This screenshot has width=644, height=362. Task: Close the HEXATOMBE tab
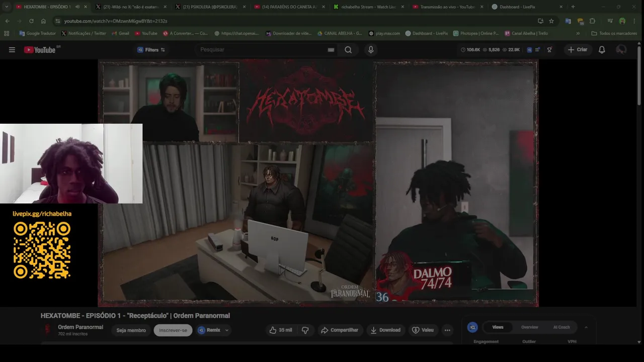click(86, 7)
